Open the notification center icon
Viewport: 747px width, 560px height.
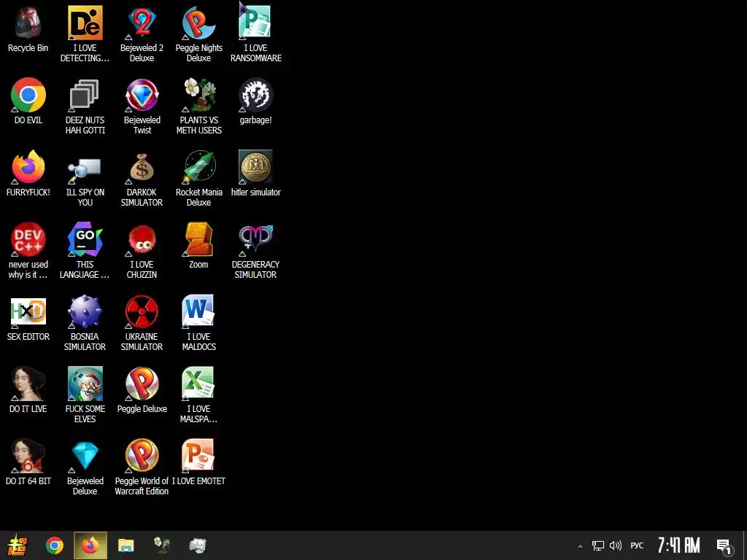coord(724,546)
